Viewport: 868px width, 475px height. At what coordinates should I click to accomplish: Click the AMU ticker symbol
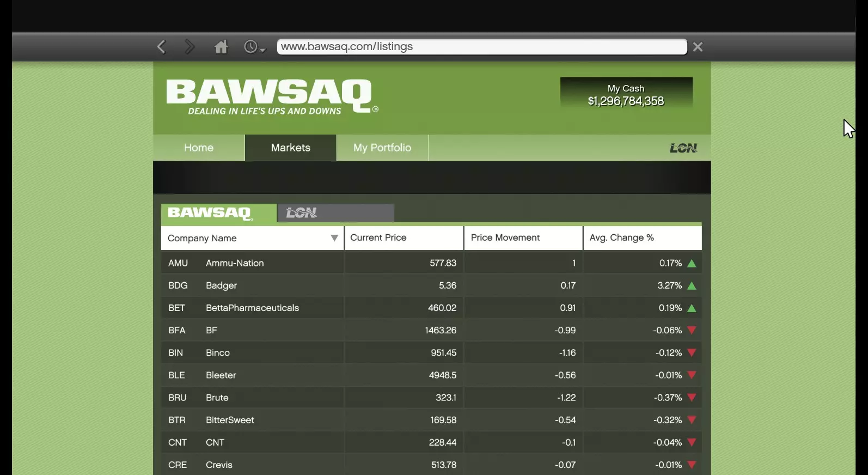click(178, 263)
